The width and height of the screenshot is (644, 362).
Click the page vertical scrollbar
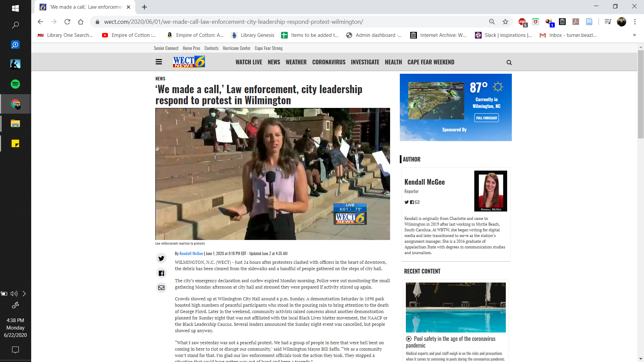[640, 94]
